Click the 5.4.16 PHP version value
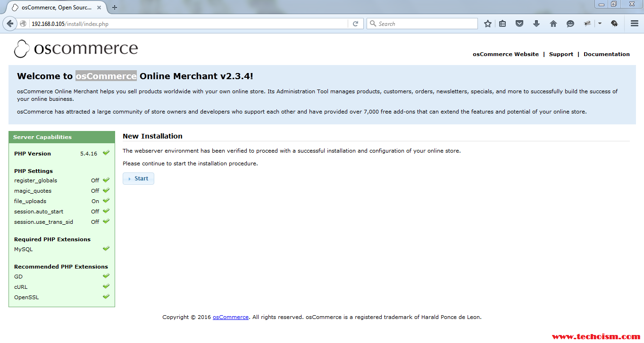The image size is (644, 343). tap(89, 154)
